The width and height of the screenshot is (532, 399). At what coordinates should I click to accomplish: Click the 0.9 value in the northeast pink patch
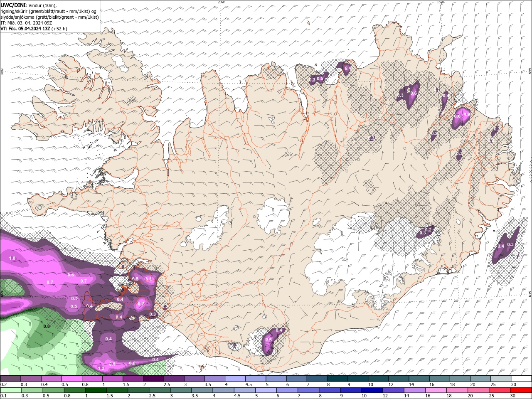pos(466,115)
